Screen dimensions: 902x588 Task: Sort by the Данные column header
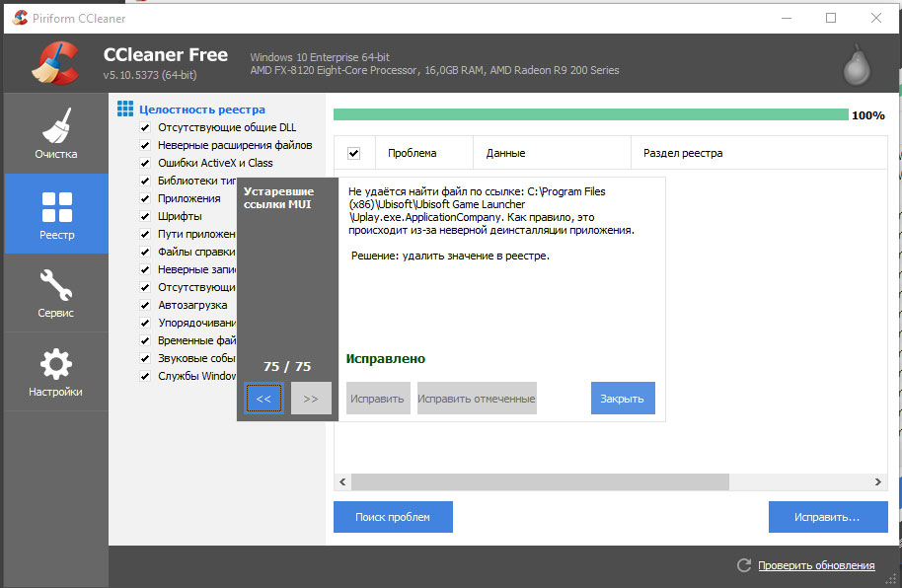(552, 153)
